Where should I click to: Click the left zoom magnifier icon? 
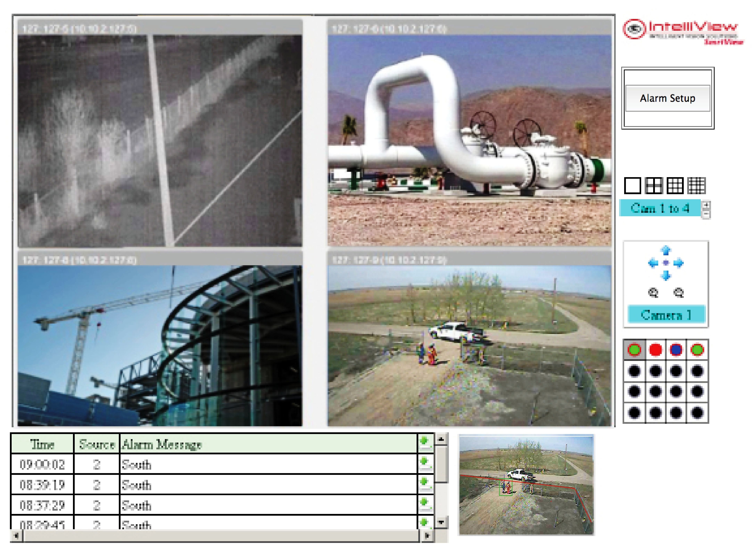(x=653, y=293)
